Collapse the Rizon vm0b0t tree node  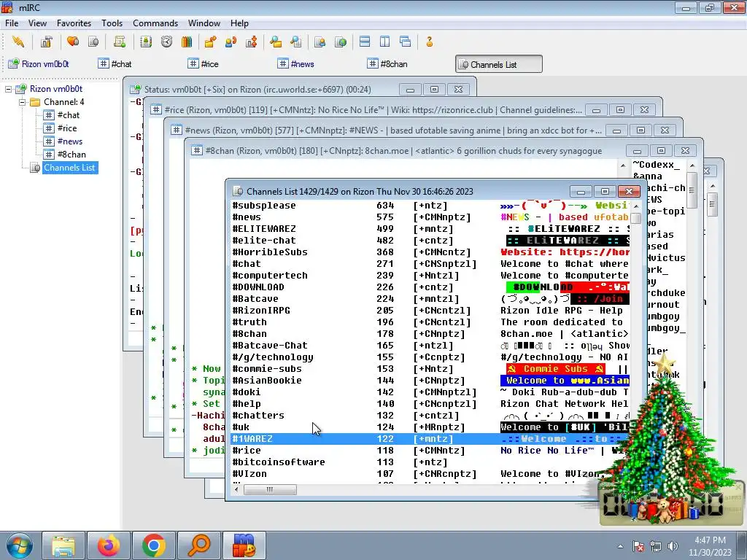click(x=8, y=89)
